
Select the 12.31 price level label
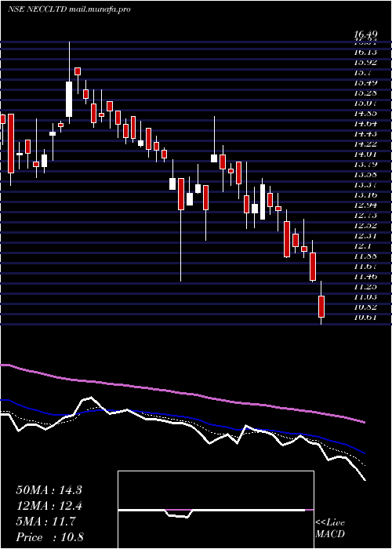[365, 235]
